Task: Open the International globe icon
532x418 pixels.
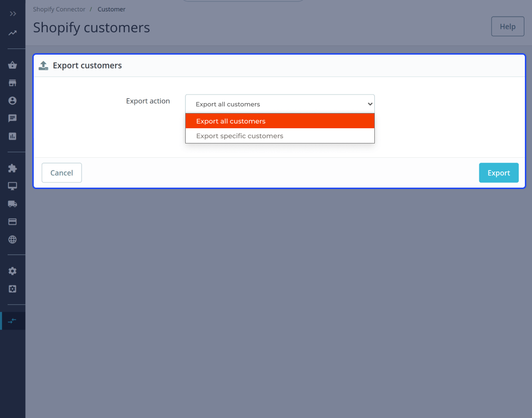Action: [12, 239]
